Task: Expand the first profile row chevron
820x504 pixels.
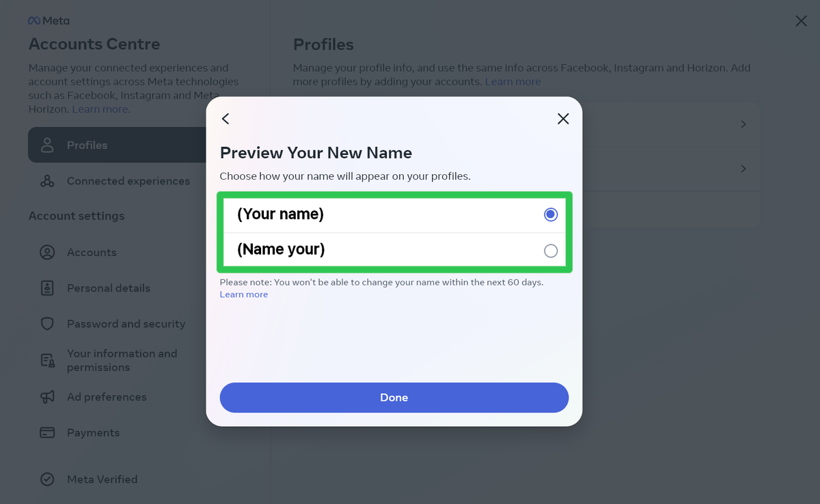Action: pyautogui.click(x=743, y=124)
